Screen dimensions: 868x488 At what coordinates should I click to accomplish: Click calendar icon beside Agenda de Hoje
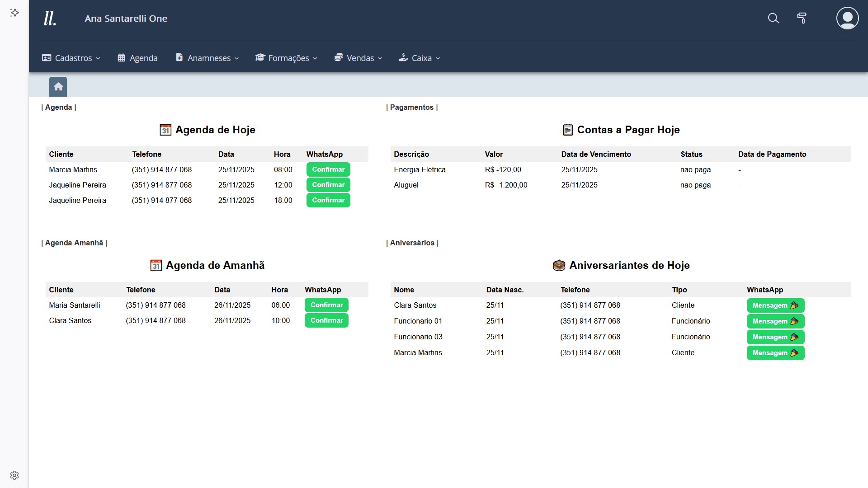coord(165,130)
